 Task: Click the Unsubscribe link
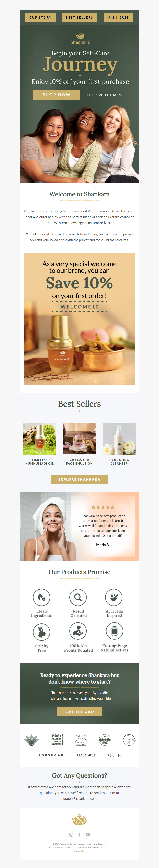point(79,851)
